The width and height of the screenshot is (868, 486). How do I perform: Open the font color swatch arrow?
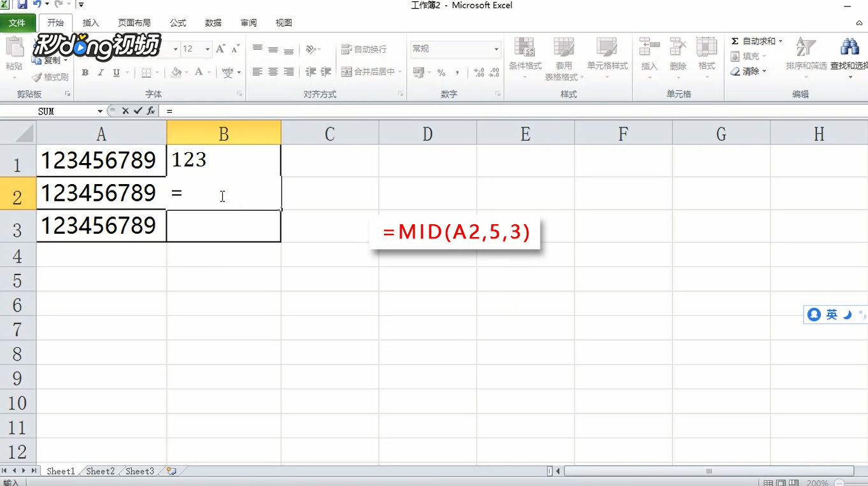(x=208, y=73)
